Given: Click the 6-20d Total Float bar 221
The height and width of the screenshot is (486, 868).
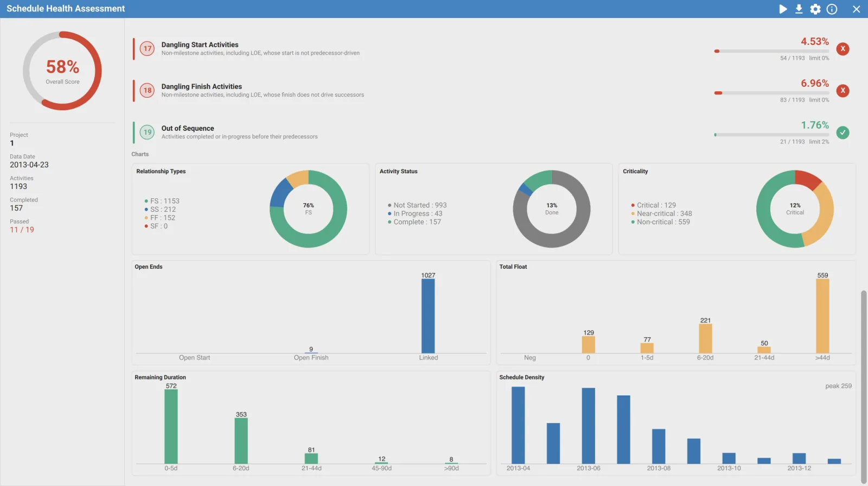Looking at the screenshot, I should (x=705, y=339).
